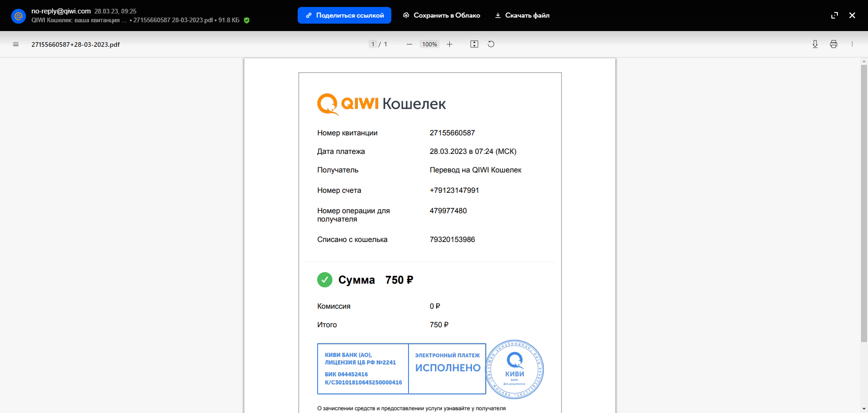The width and height of the screenshot is (868, 413).
Task: Click the wallet number 79320153986
Action: [x=452, y=240]
